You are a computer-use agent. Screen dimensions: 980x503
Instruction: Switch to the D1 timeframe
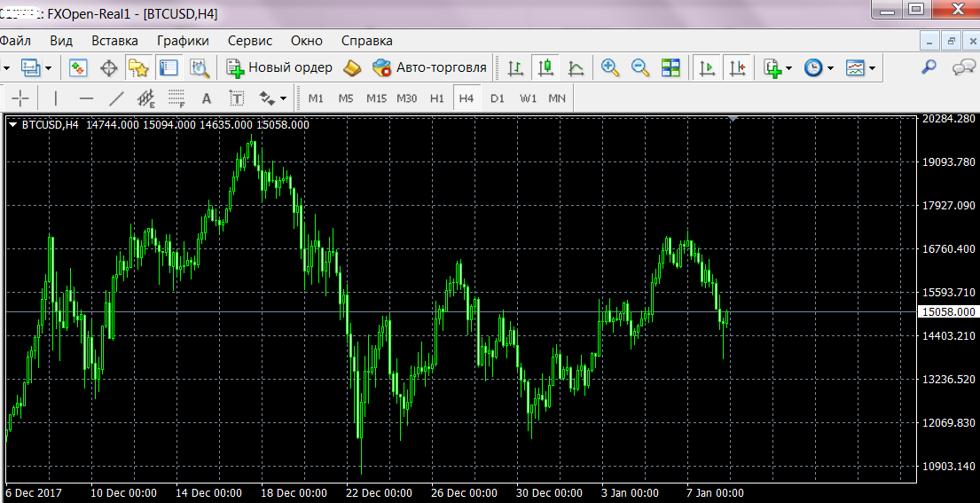pyautogui.click(x=497, y=98)
